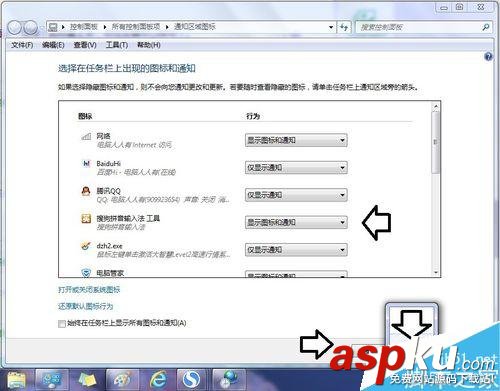Open behavior dropdown for 电脑管家

(x=296, y=274)
